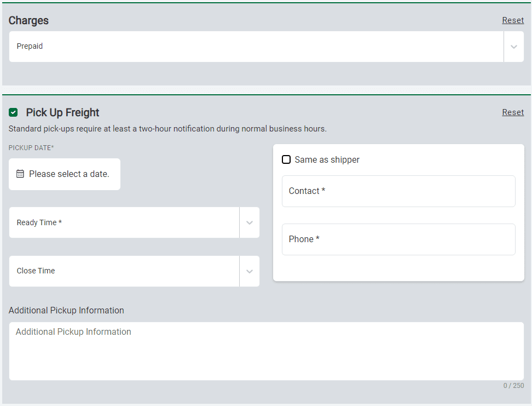Open the Charges dropdown chevron
The height and width of the screenshot is (406, 532).
point(513,46)
